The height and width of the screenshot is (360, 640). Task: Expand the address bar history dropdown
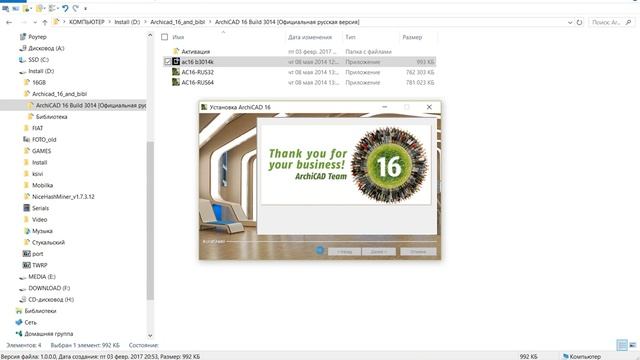[570, 22]
